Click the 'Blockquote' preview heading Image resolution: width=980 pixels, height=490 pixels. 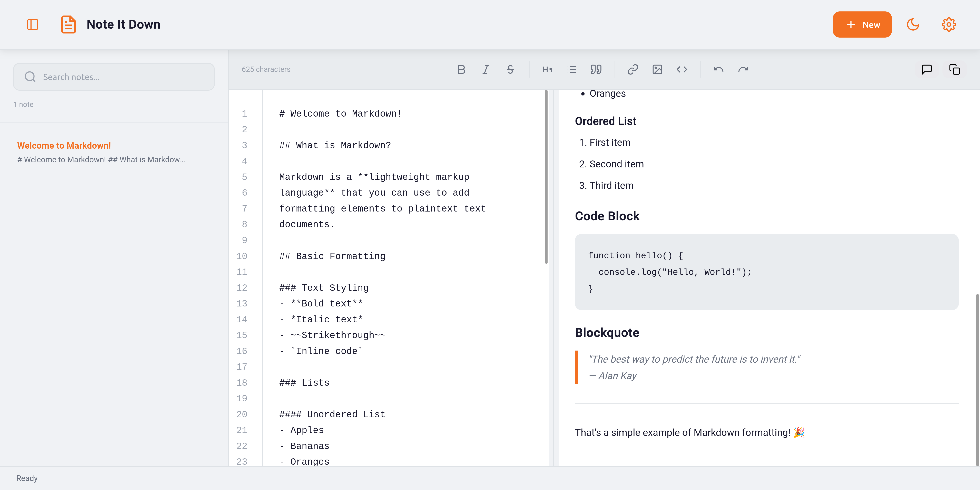click(607, 333)
